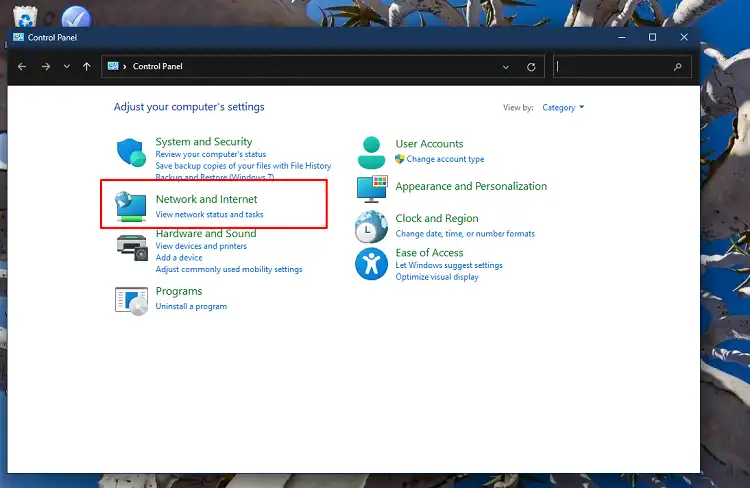750x488 pixels.
Task: Click Review your computer's status
Action: (x=210, y=154)
